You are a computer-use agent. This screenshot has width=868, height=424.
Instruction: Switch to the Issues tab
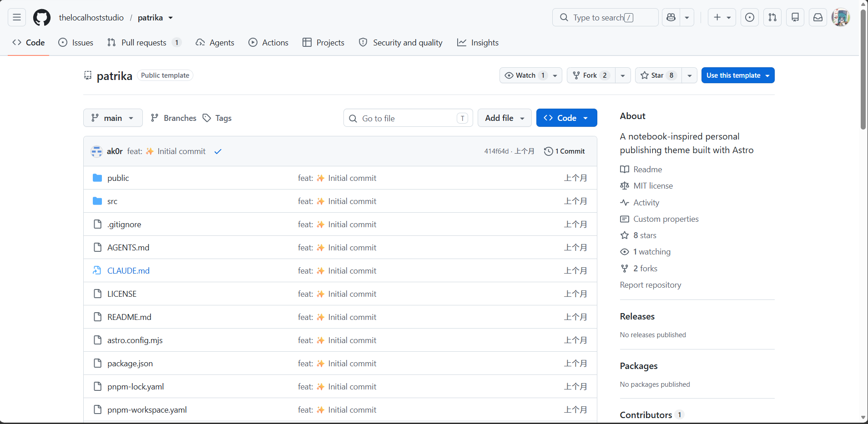[76, 42]
